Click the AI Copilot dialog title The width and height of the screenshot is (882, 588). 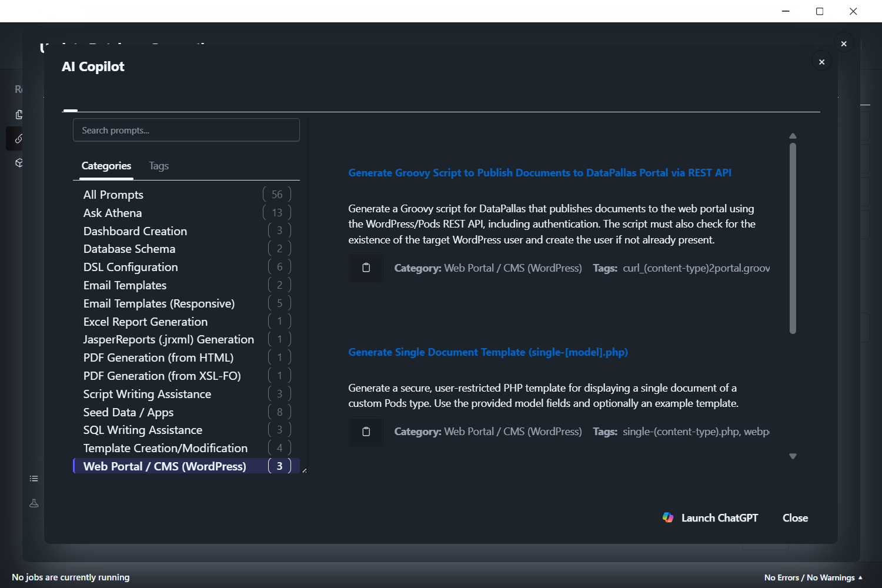tap(93, 66)
